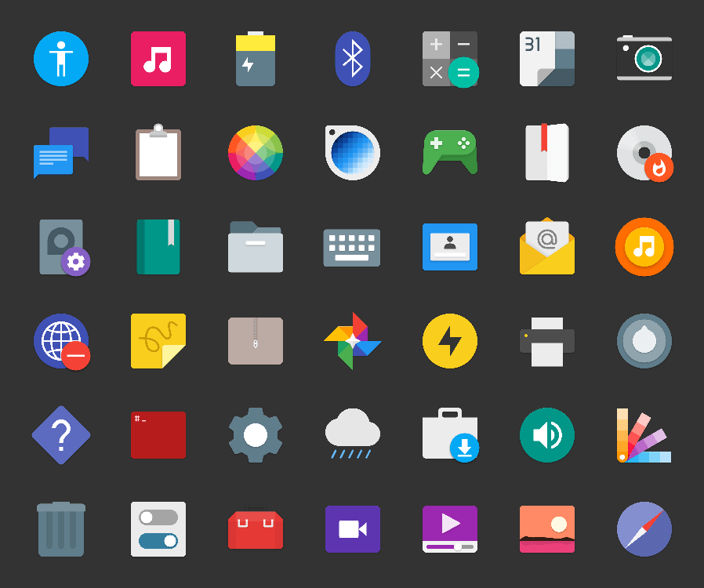Open the white book with red bookmark
The width and height of the screenshot is (704, 588).
(547, 153)
